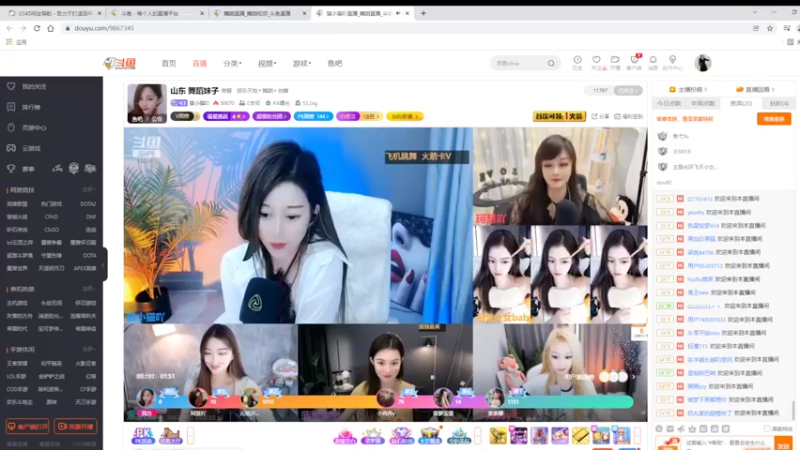This screenshot has width=800, height=450.
Task: Click the Douyu logo in the header
Action: tap(119, 63)
